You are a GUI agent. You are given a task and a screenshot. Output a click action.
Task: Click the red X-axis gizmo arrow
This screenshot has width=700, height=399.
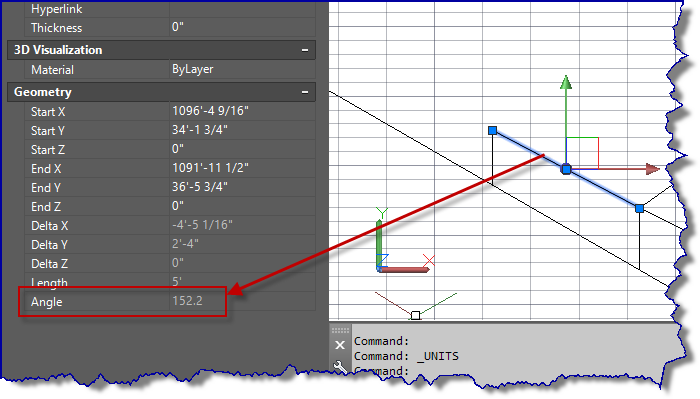[653, 169]
